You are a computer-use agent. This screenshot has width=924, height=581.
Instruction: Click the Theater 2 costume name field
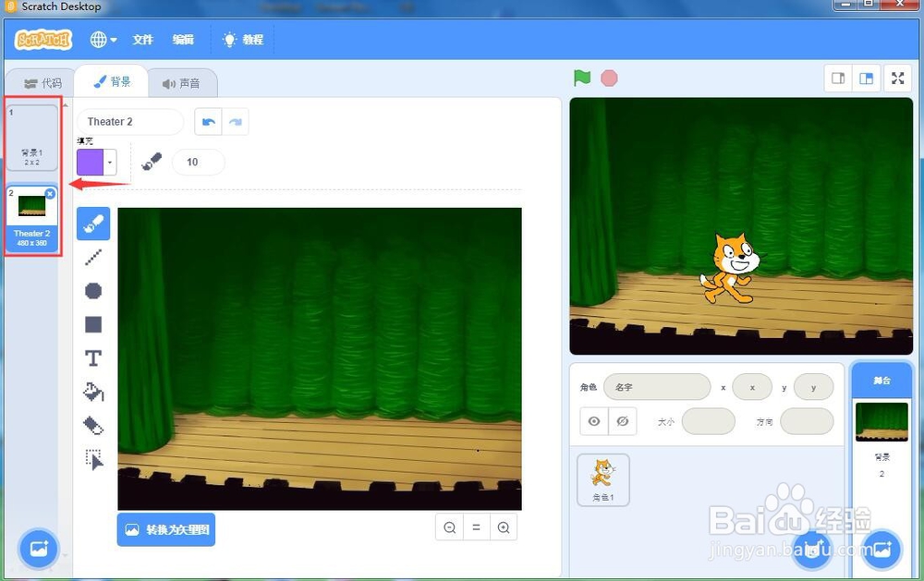[x=130, y=122]
